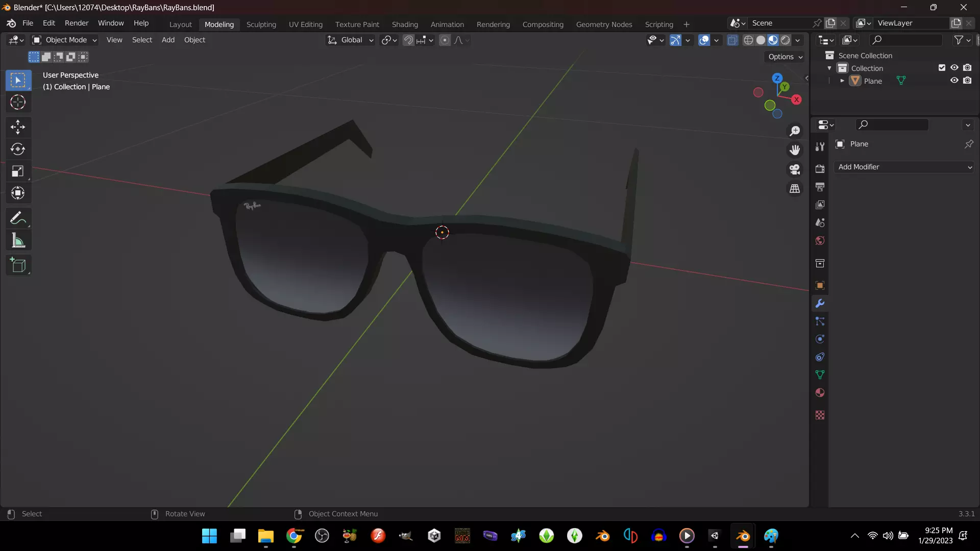Switch orthographic/perspective via grid icon
This screenshot has height=551, width=980.
click(x=795, y=189)
